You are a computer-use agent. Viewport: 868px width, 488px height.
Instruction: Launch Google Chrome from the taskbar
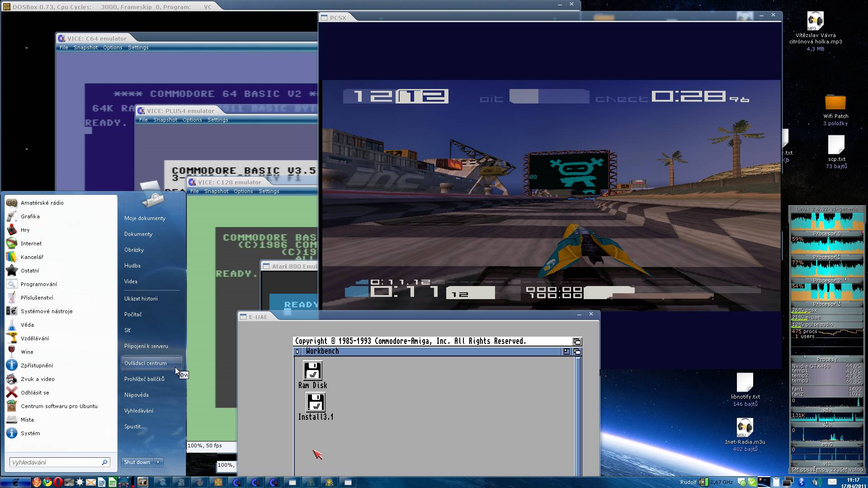tap(47, 482)
